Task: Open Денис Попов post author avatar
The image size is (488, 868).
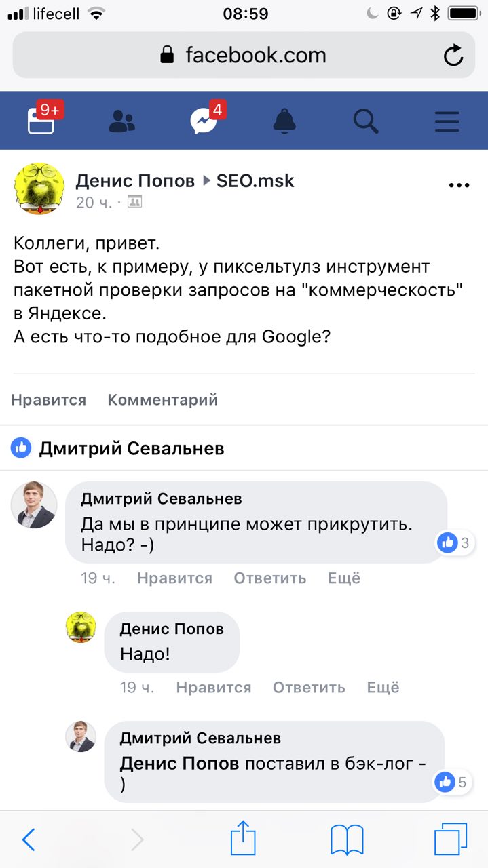Action: [39, 189]
